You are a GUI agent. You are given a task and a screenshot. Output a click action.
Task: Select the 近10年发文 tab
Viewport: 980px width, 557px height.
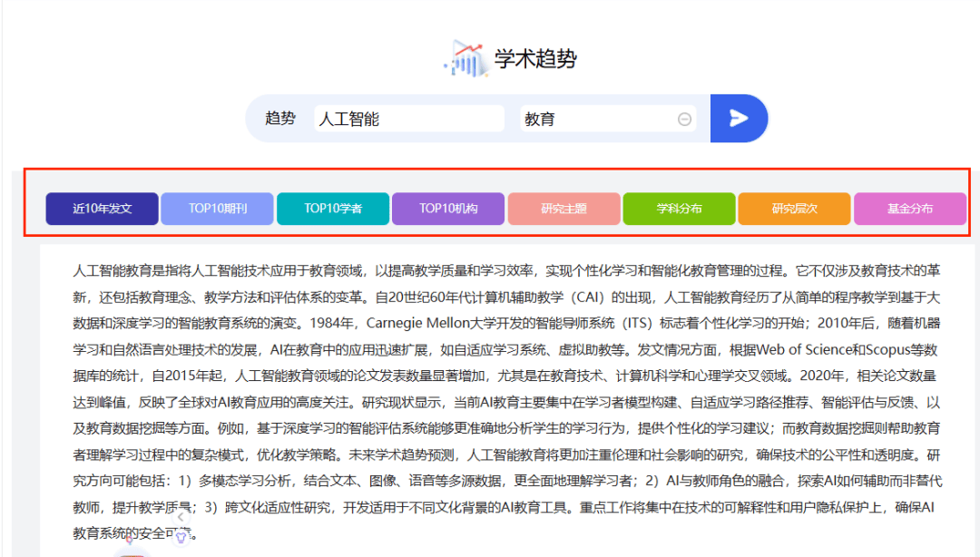pyautogui.click(x=103, y=209)
